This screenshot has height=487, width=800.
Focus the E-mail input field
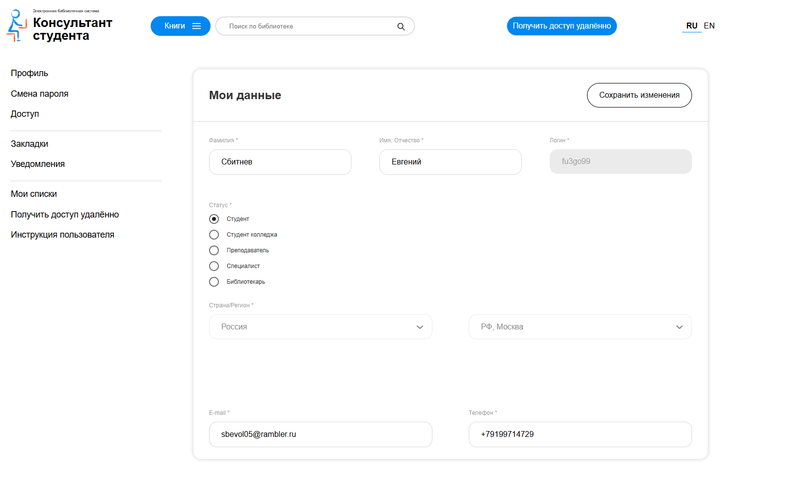320,434
